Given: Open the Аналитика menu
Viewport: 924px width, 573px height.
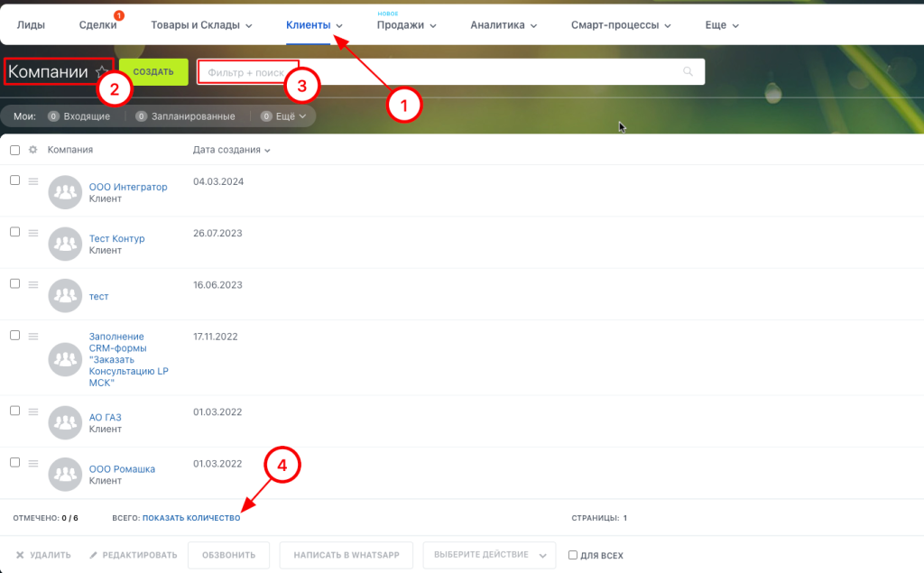Looking at the screenshot, I should [x=504, y=25].
